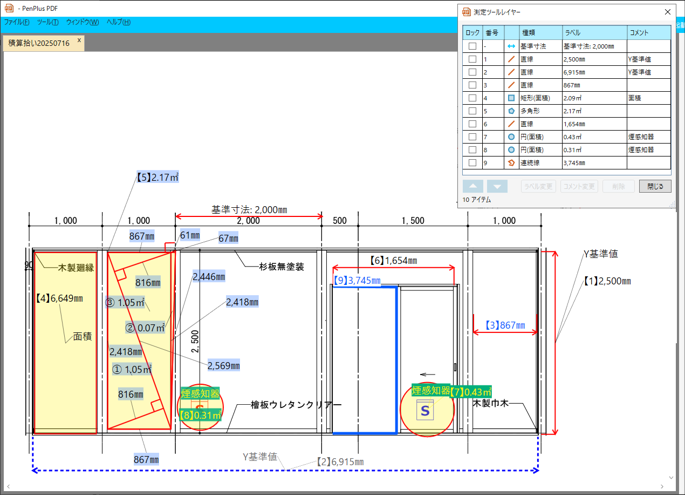Screen dimensions: 685x495
Task: Click the 番号 column header
Action: 493,33
